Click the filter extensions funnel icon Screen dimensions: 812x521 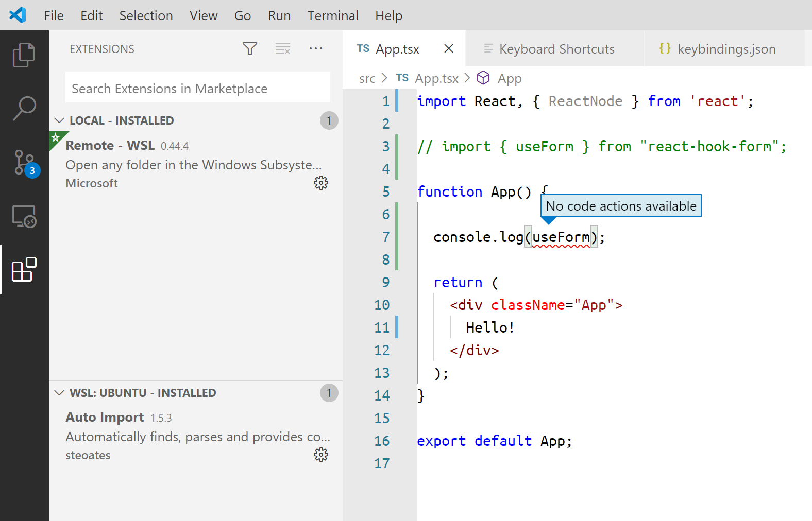pyautogui.click(x=250, y=49)
